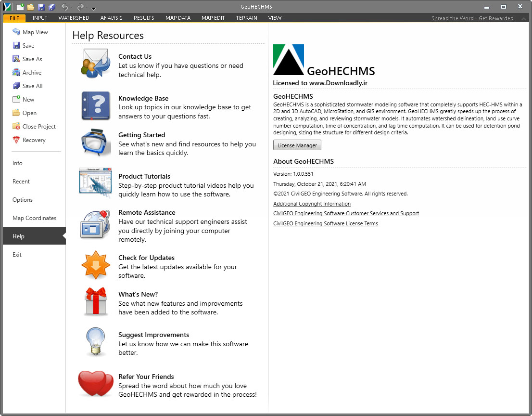This screenshot has height=416, width=532.
Task: Switch to the WATERSHED ribbon tab
Action: [x=74, y=18]
